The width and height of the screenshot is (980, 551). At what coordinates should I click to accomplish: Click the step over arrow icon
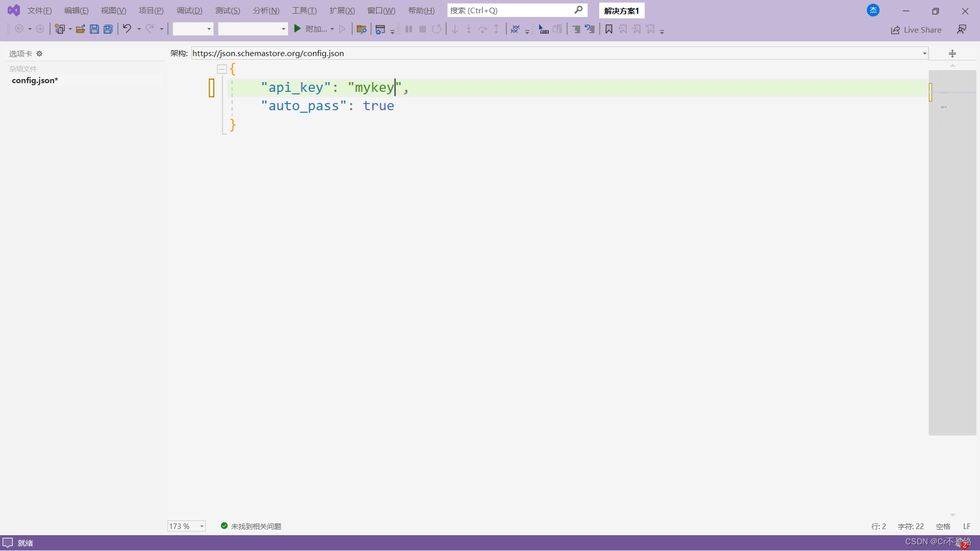482,29
